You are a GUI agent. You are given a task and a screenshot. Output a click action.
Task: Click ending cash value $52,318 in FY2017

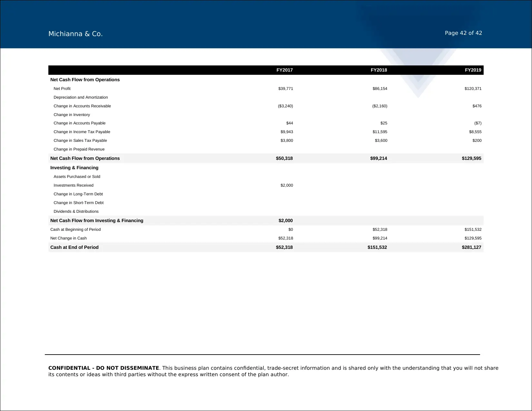click(284, 247)
